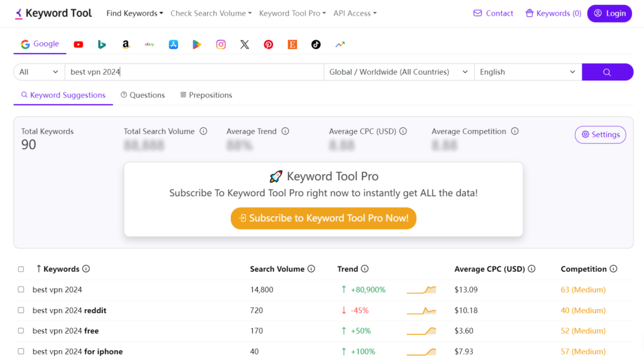The width and height of the screenshot is (644, 357).
Task: Click the 63 (Medium) competition value
Action: tap(583, 290)
